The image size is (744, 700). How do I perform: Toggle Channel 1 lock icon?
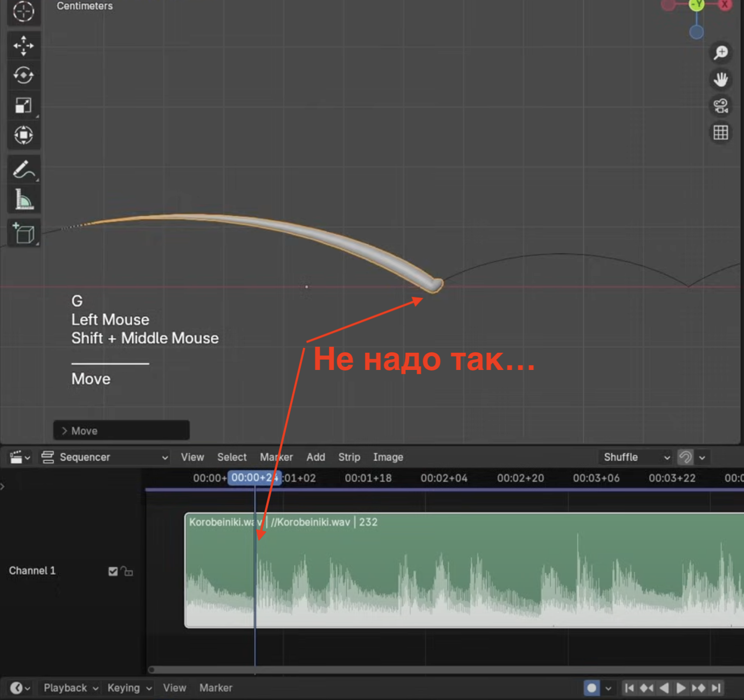pyautogui.click(x=127, y=571)
